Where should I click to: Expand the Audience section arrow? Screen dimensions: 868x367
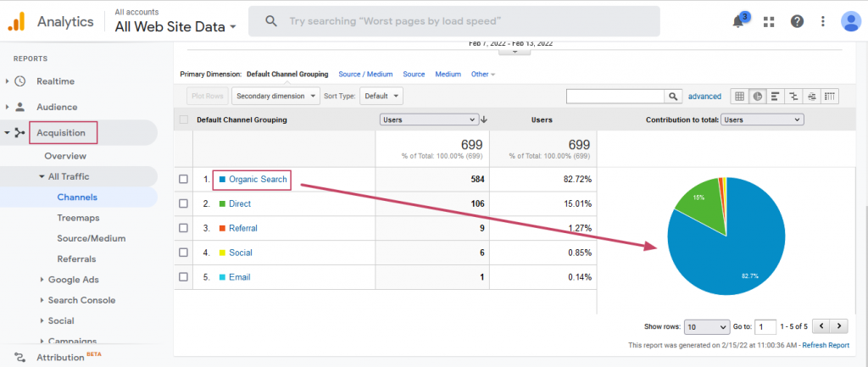[7, 107]
